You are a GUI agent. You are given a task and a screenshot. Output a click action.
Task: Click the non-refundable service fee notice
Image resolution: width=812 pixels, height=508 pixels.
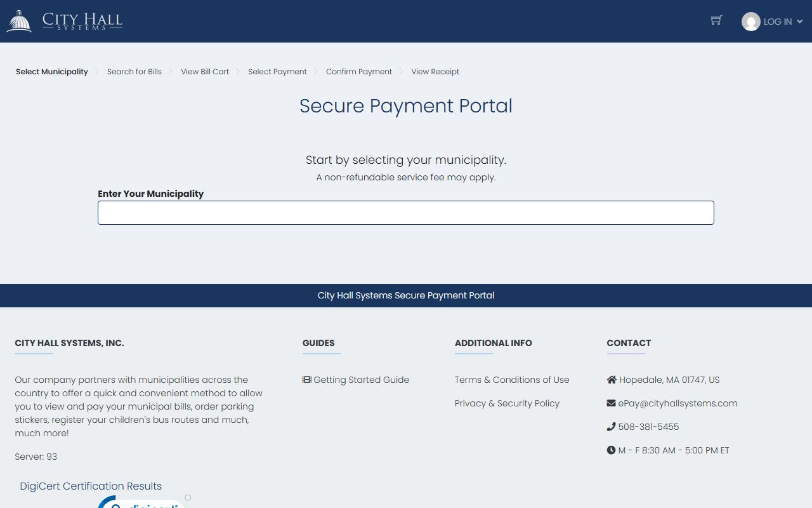[406, 177]
